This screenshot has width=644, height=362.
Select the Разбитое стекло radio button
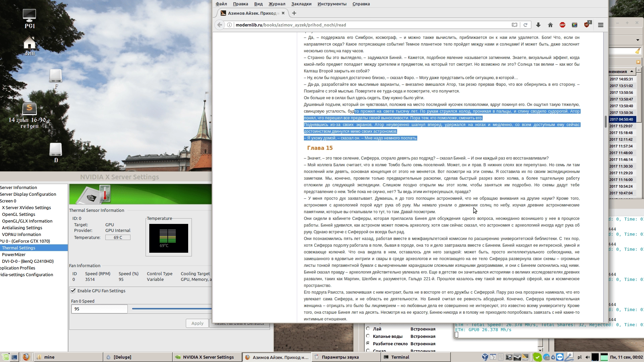pos(368,343)
